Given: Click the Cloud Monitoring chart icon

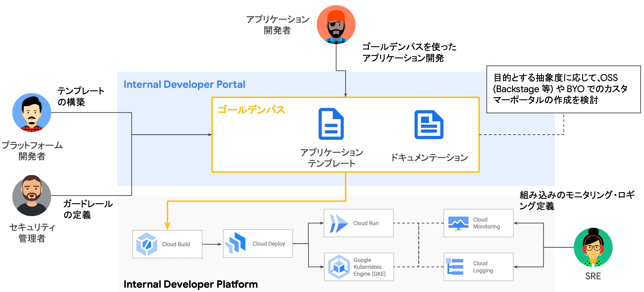Looking at the screenshot, I should click(458, 223).
